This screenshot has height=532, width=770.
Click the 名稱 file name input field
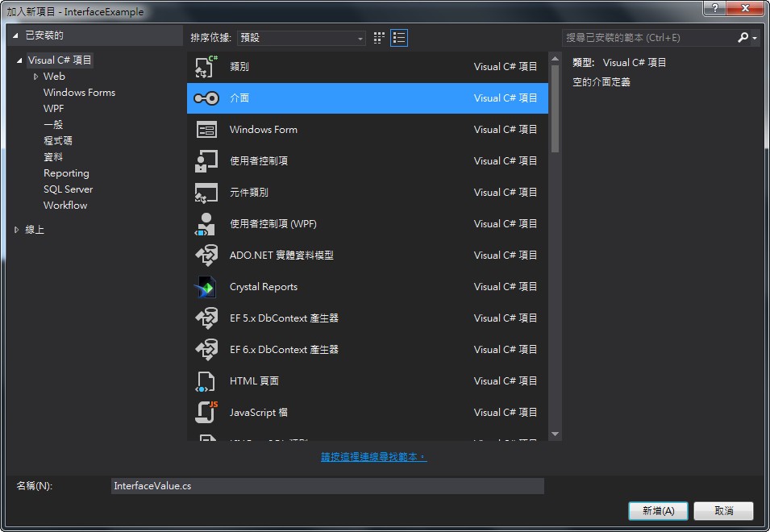click(327, 486)
